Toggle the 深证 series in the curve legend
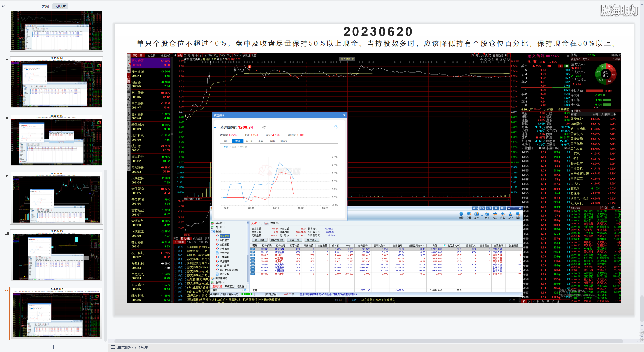Image resolution: width=644 pixels, height=352 pixels. [x=234, y=147]
